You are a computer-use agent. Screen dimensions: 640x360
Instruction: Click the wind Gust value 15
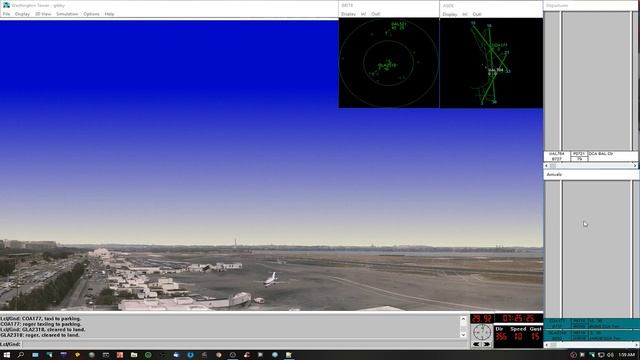click(x=536, y=337)
